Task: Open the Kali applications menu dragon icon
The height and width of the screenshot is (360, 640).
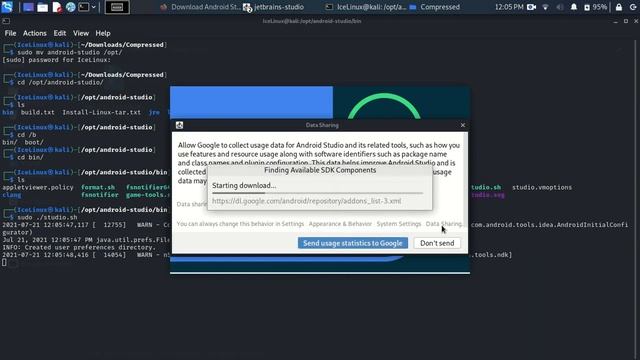Action: (x=7, y=7)
